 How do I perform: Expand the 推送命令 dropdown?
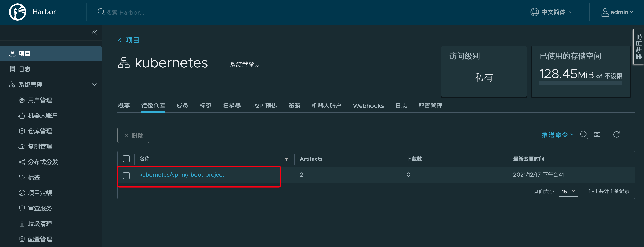tap(557, 135)
